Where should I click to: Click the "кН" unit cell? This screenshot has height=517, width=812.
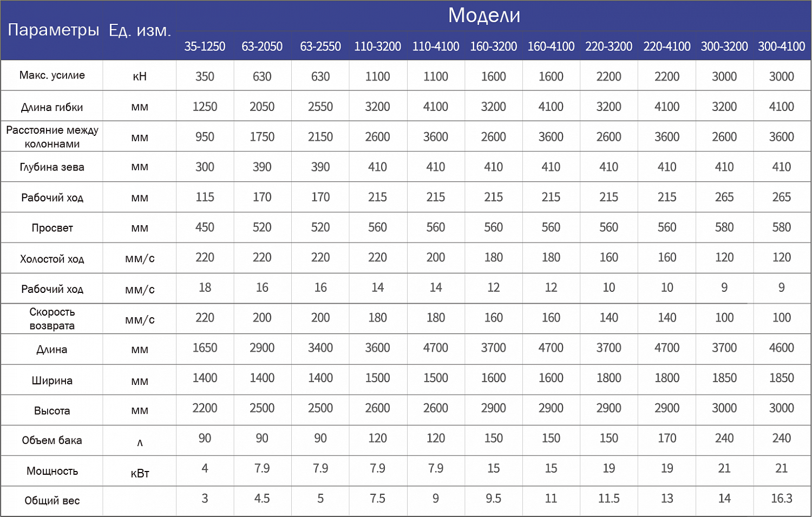[140, 76]
